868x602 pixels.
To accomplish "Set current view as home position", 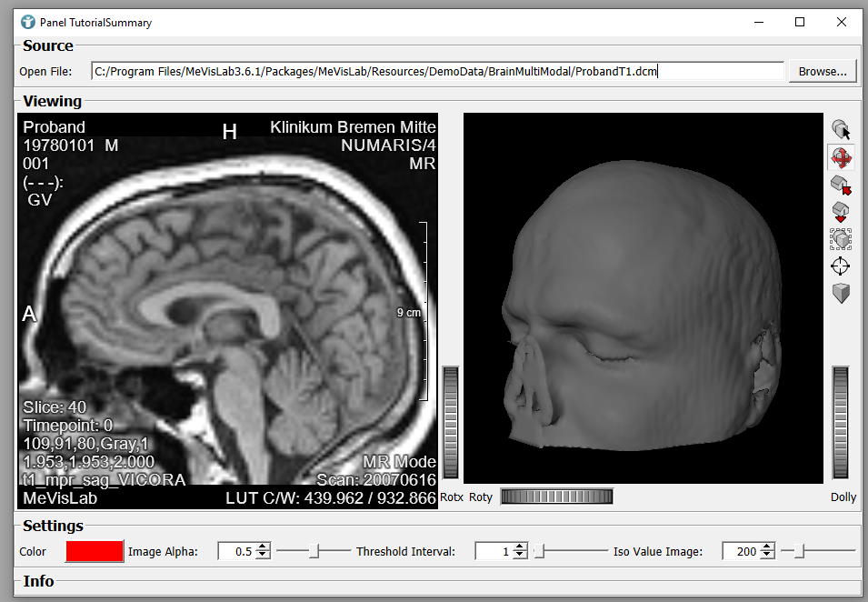I will (841, 212).
